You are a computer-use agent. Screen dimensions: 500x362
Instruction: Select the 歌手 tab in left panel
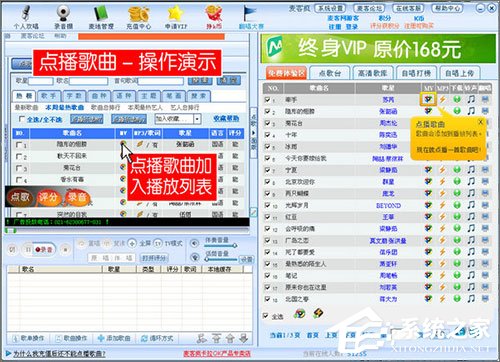(x=49, y=96)
